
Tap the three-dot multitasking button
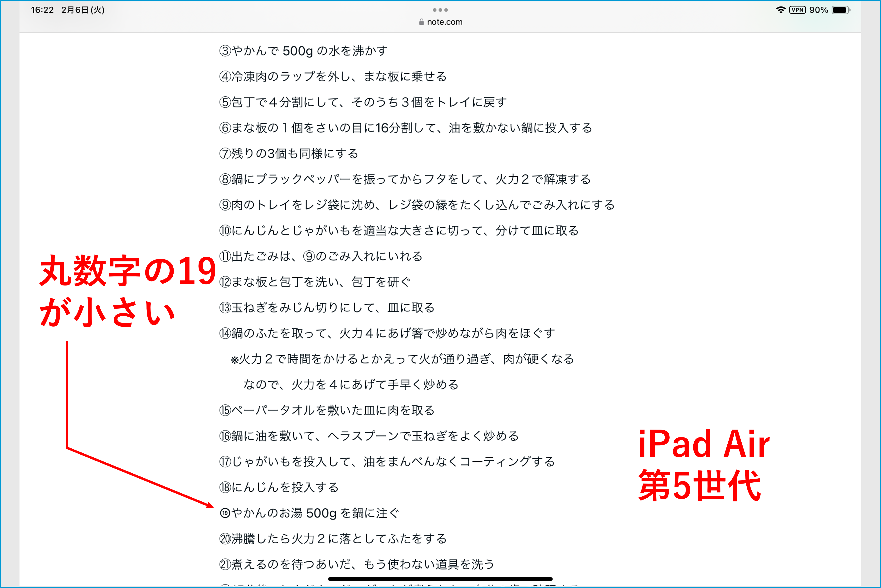coord(440,10)
